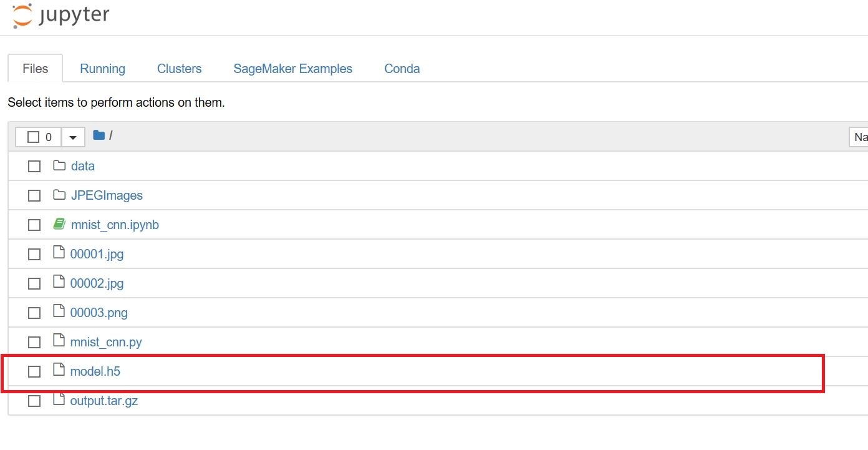
Task: Open the 00001.jpg file
Action: (97, 254)
